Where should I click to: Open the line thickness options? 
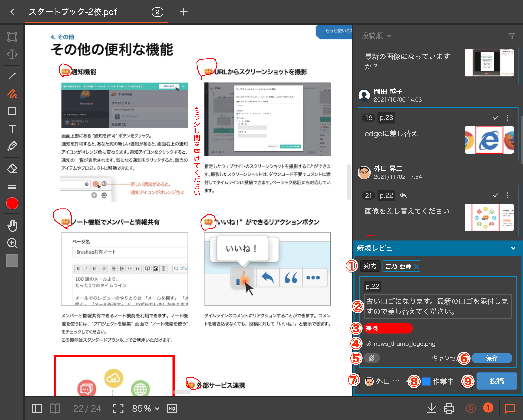click(12, 186)
